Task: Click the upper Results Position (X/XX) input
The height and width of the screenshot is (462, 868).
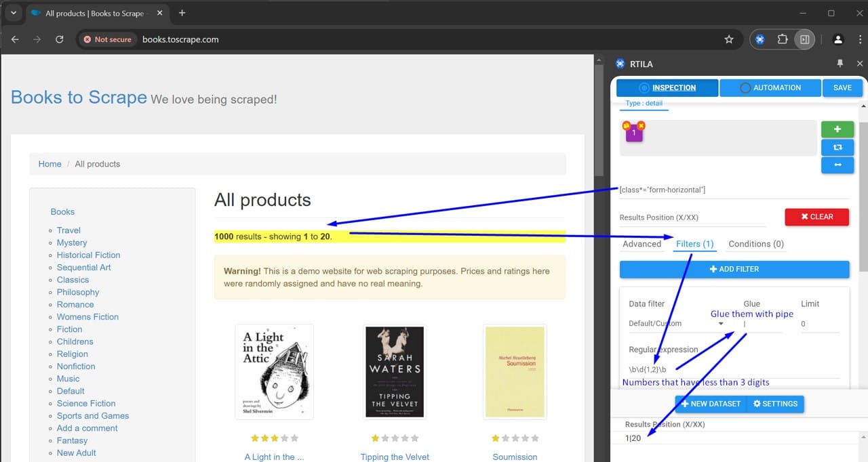Action: pos(692,217)
